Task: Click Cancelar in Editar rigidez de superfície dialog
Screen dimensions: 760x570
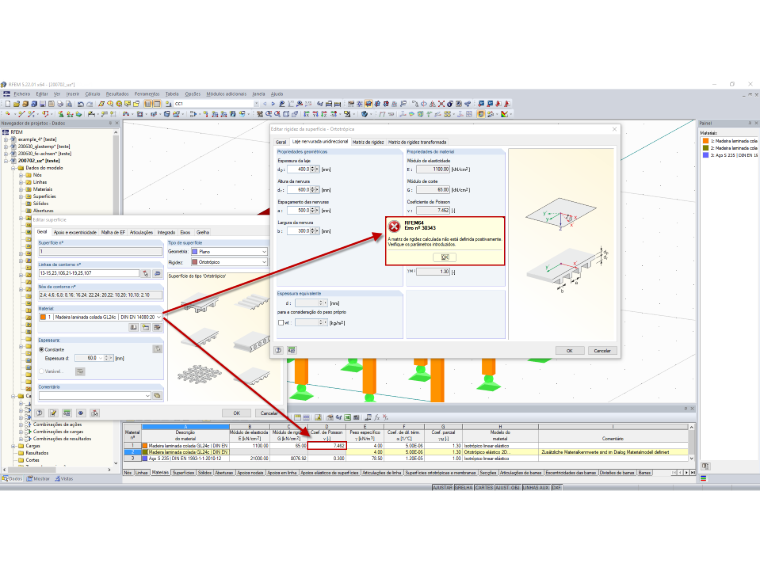Action: coord(602,350)
